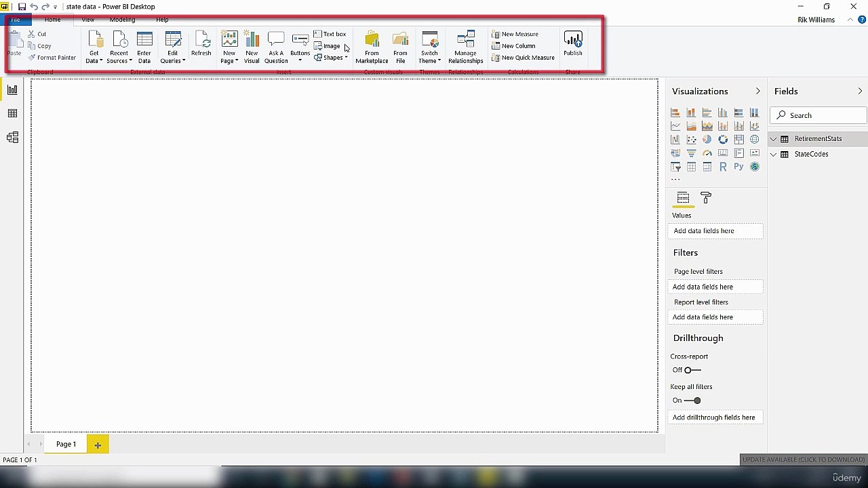The height and width of the screenshot is (488, 868).
Task: Select the Funnel visual
Action: [x=691, y=153]
